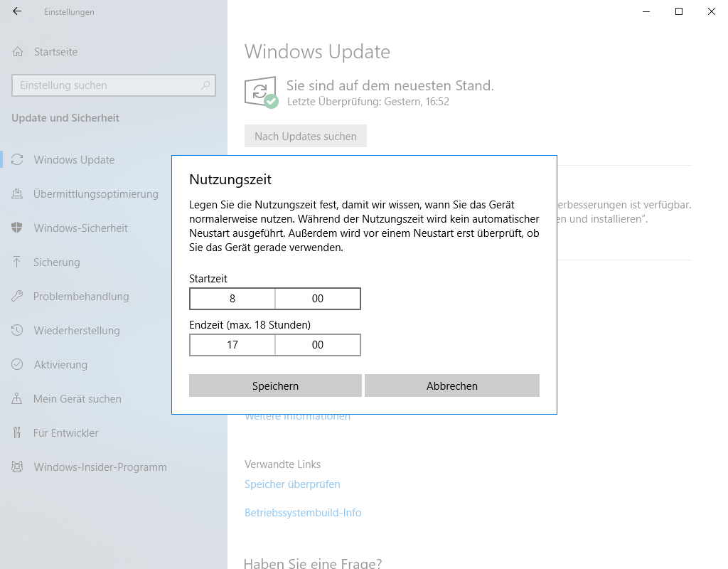728x569 pixels.
Task: Click the Mein Gerät suchen icon
Action: click(17, 398)
